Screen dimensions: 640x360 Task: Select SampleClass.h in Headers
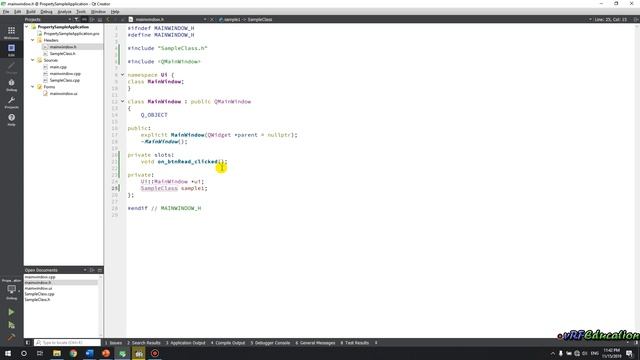pos(62,53)
